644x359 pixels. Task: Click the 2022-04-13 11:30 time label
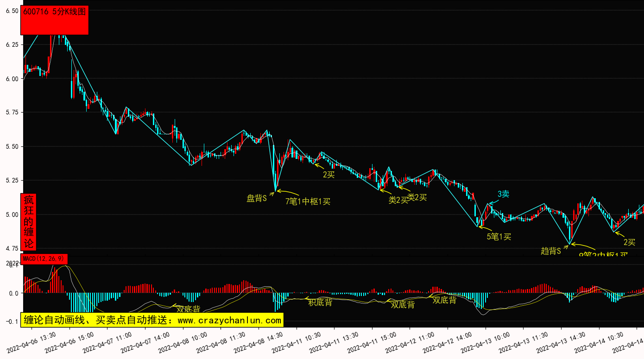click(524, 342)
